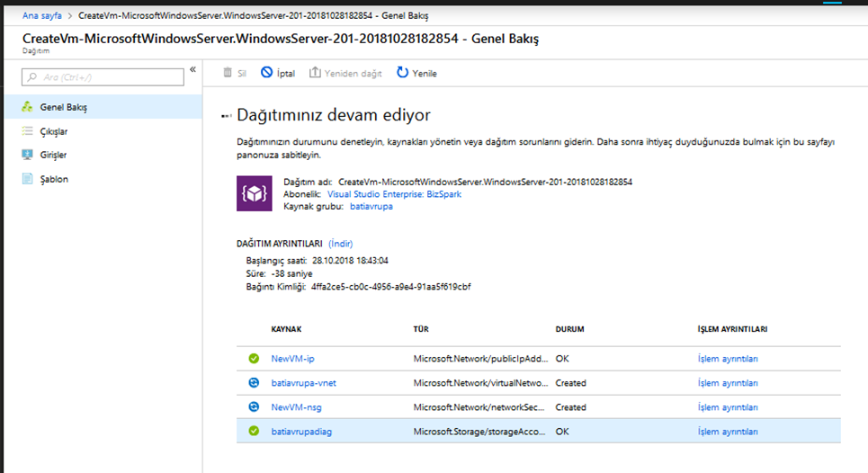Click Created status of batiavrupa-vnet
The height and width of the screenshot is (473, 868).
[x=571, y=383]
